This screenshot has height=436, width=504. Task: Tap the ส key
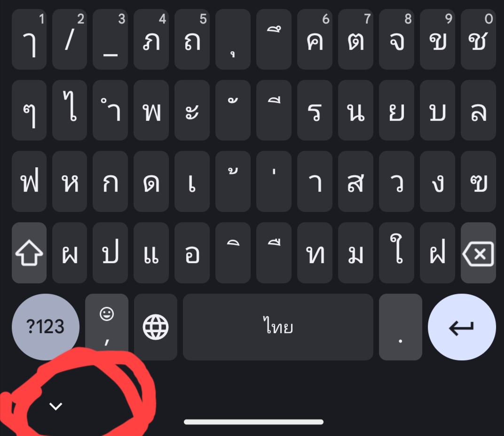355,181
